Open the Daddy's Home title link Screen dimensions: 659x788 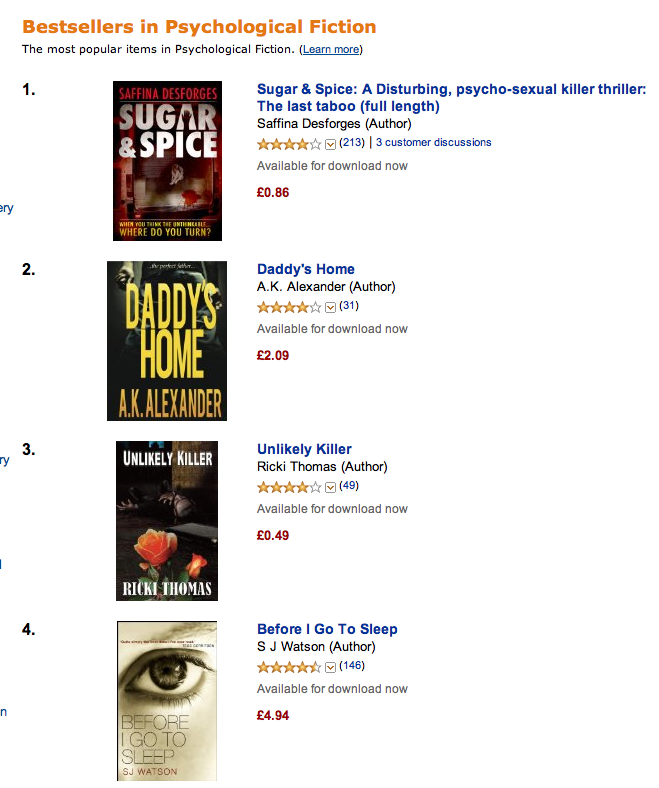click(306, 269)
